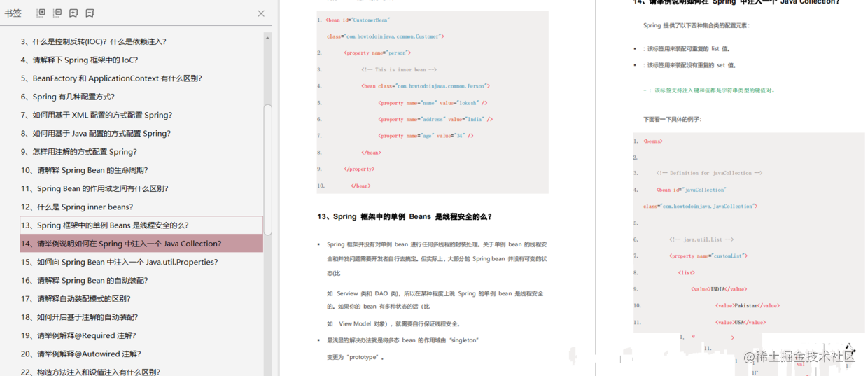868x376 pixels.
Task: Open bookmark 7、如何用基于 XML 配置的方式配置 Spring
Action: [x=96, y=115]
